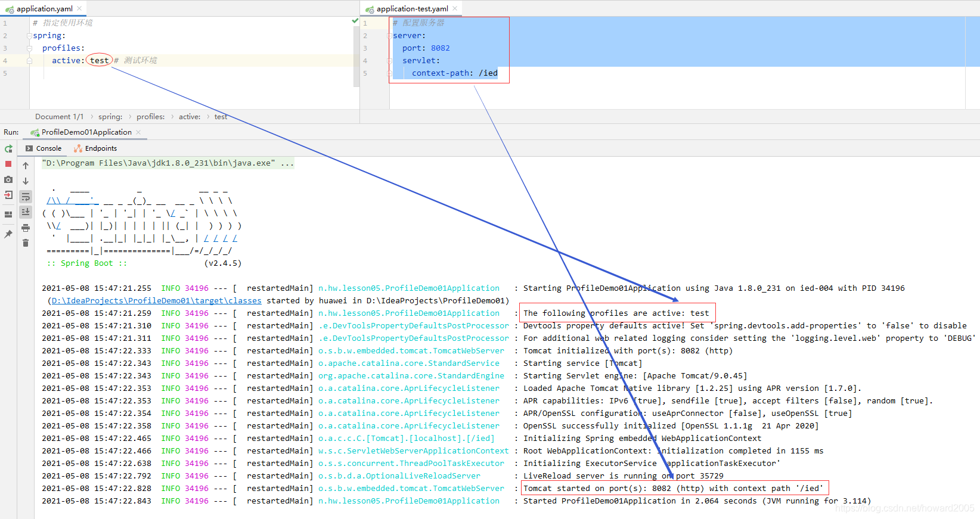The image size is (980, 519).
Task: Clear console output with the trash icon
Action: (x=26, y=243)
